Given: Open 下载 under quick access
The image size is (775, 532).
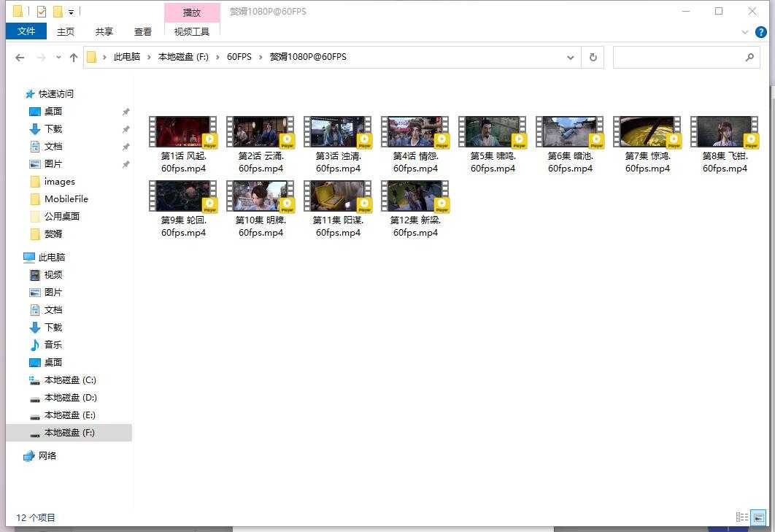Looking at the screenshot, I should point(53,129).
